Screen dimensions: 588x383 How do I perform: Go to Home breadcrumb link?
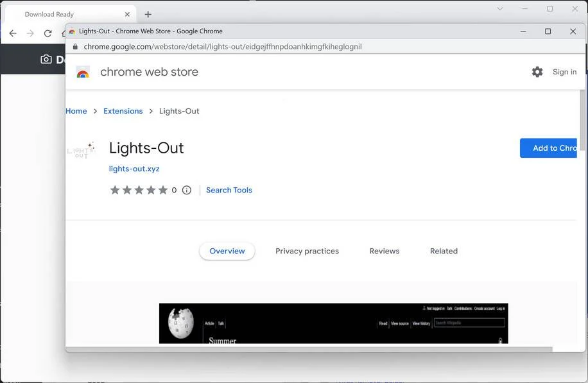pos(76,111)
